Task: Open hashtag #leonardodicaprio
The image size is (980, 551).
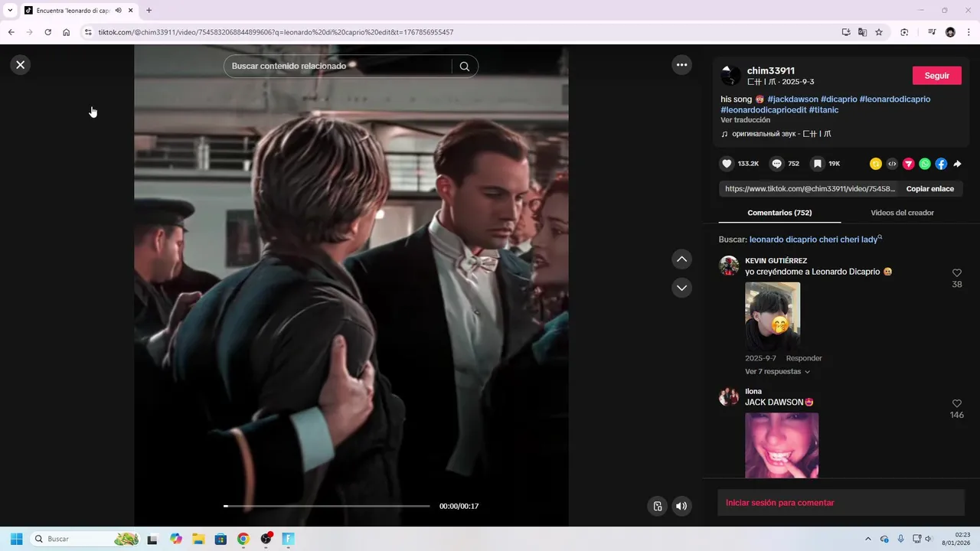Action: [x=894, y=99]
